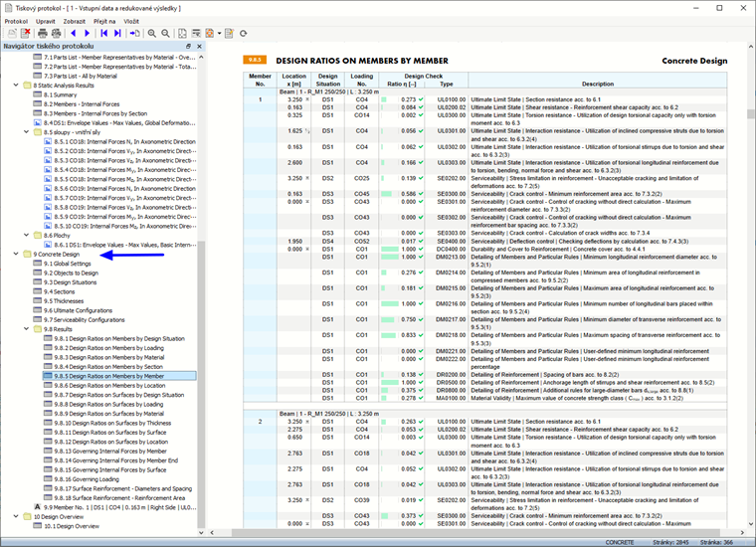Screen dimensions: 756x547
Task: Collapse the 8 Static Analysis Results node
Action: (16, 85)
